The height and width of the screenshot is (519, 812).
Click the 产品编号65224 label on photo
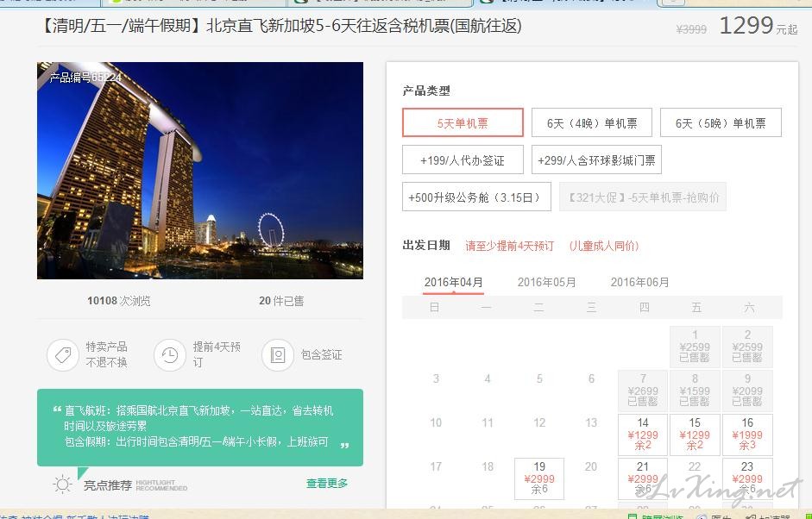[x=85, y=78]
